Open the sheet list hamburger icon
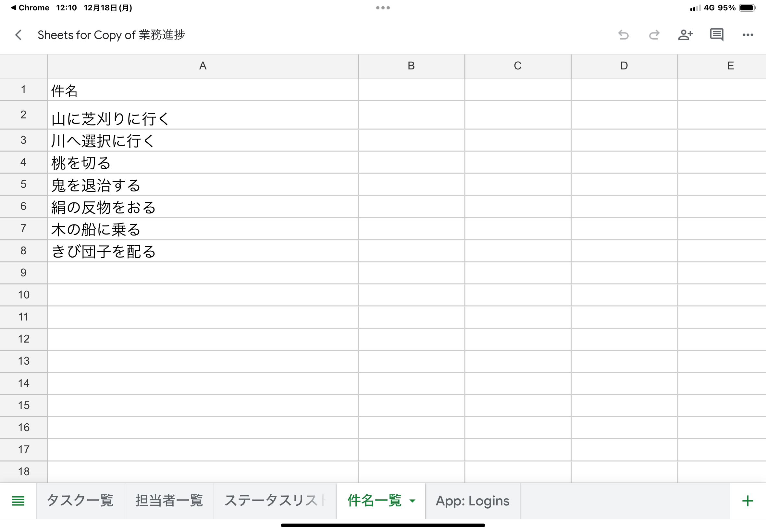 pos(19,500)
